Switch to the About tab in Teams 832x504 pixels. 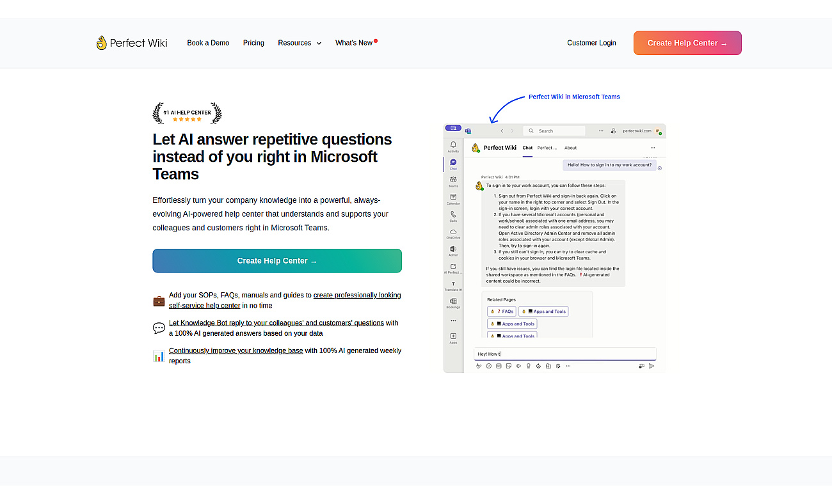570,148
